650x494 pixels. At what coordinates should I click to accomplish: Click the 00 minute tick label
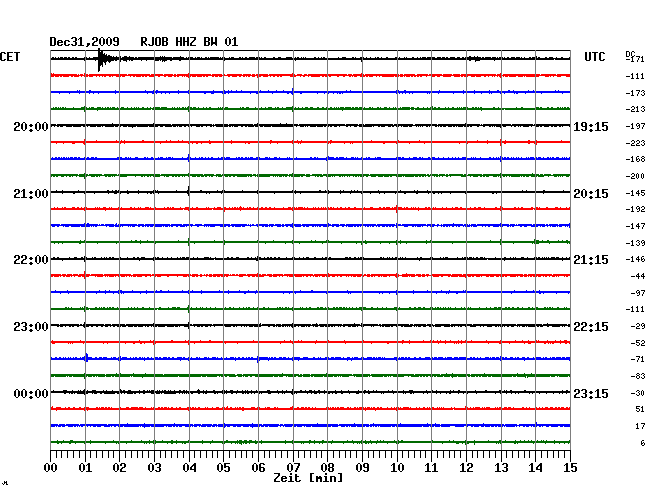51,467
